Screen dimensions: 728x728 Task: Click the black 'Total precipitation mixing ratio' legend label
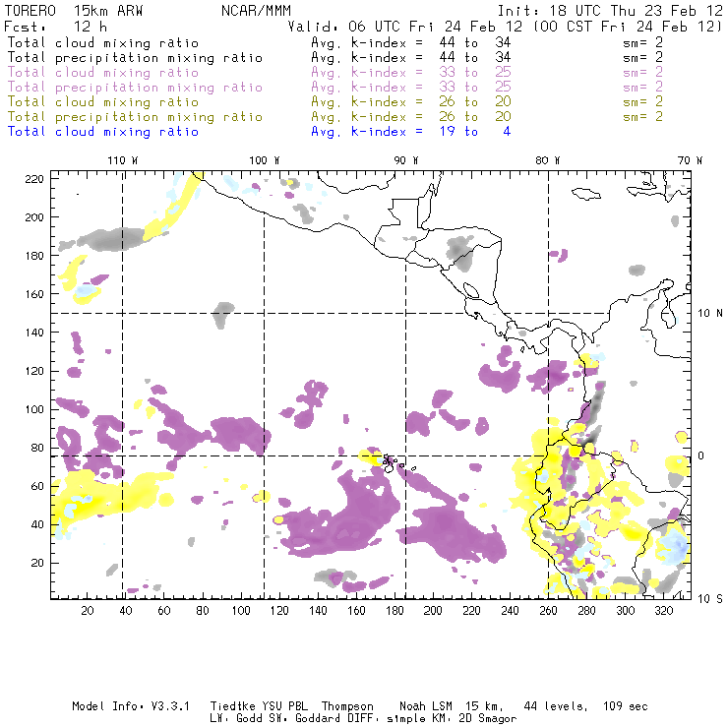[135, 58]
